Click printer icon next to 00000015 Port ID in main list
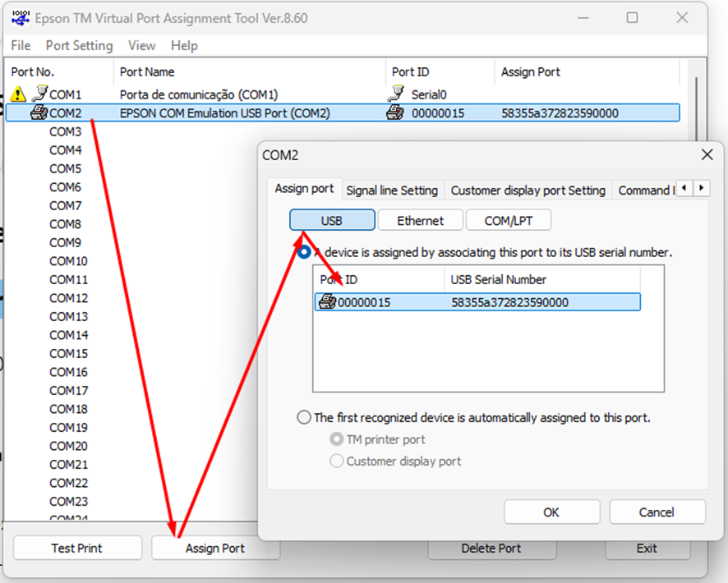Screen dimensions: 728x583 [395, 113]
